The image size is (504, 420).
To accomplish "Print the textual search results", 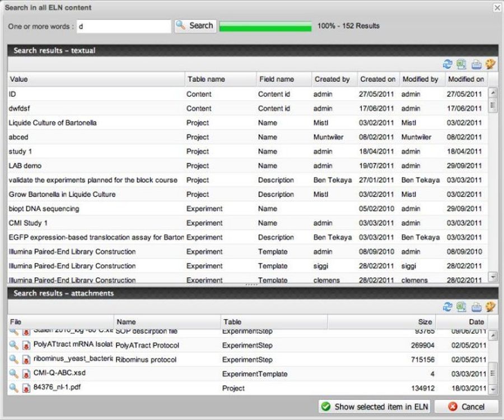I will click(476, 64).
